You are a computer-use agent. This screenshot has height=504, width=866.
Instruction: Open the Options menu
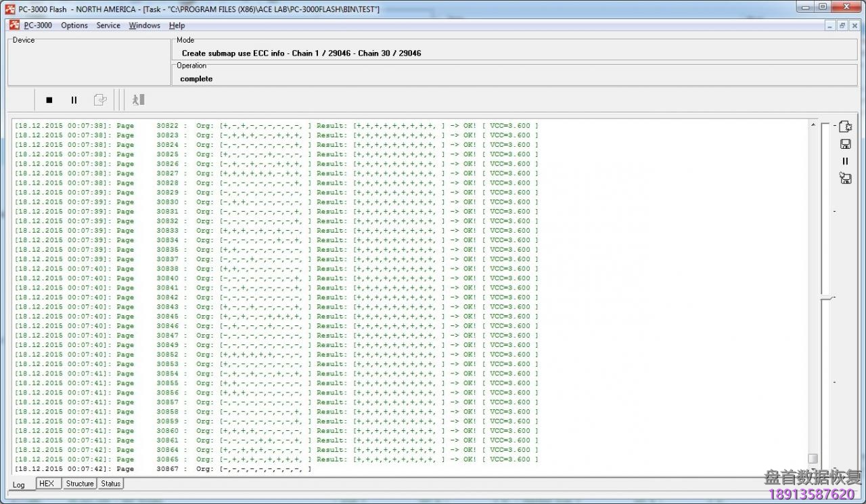coord(74,26)
